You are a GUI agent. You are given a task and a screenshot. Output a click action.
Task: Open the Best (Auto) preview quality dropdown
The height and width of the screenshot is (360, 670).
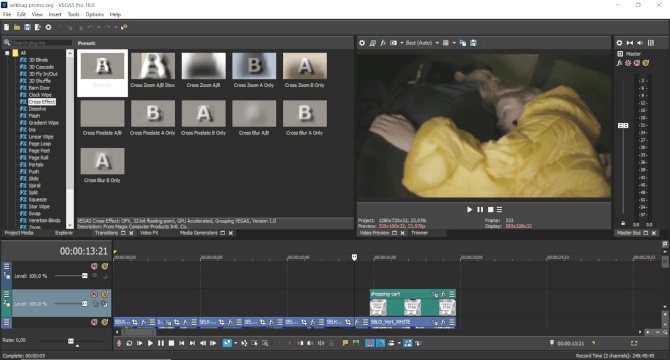[422, 43]
